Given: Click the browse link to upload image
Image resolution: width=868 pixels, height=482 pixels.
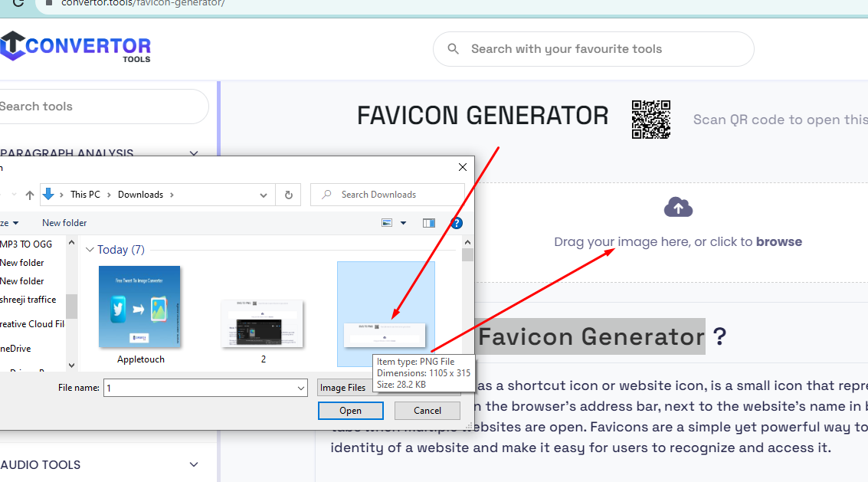Looking at the screenshot, I should [778, 241].
